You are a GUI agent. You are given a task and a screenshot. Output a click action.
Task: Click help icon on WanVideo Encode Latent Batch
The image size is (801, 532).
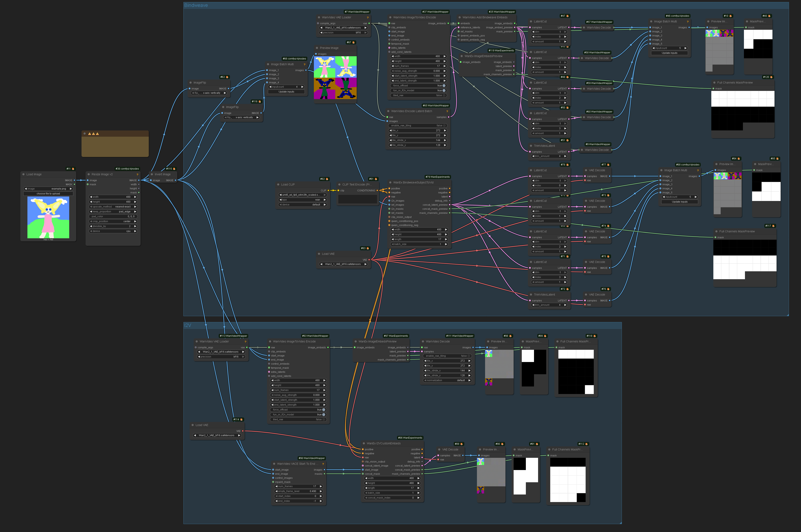pyautogui.click(x=447, y=111)
